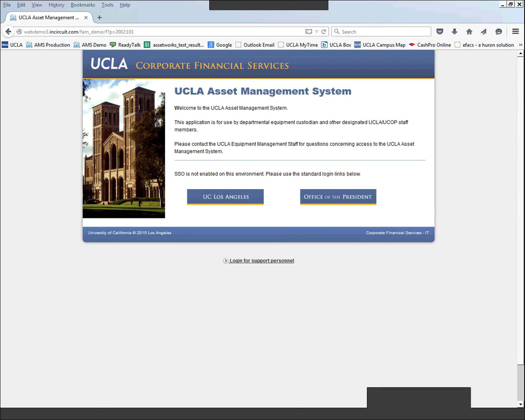The image size is (525, 420).
Task: Open the Google bookmark
Action: 220,45
